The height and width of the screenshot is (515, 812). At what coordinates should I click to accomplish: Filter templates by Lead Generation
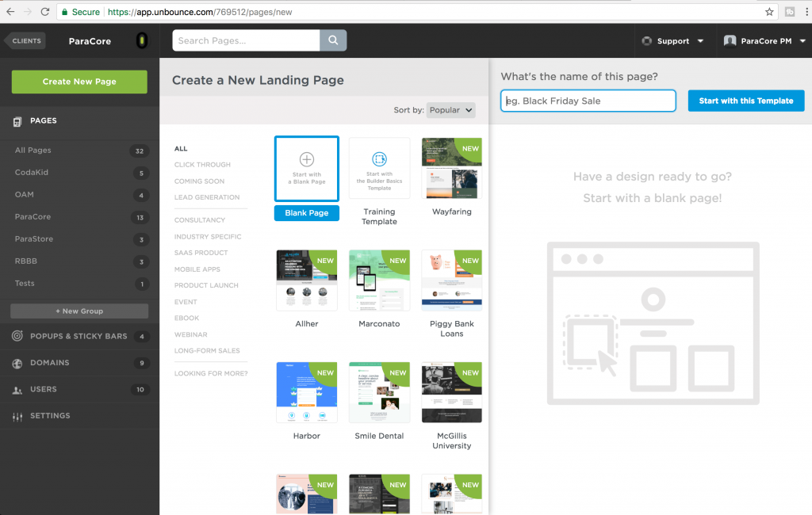[207, 197]
